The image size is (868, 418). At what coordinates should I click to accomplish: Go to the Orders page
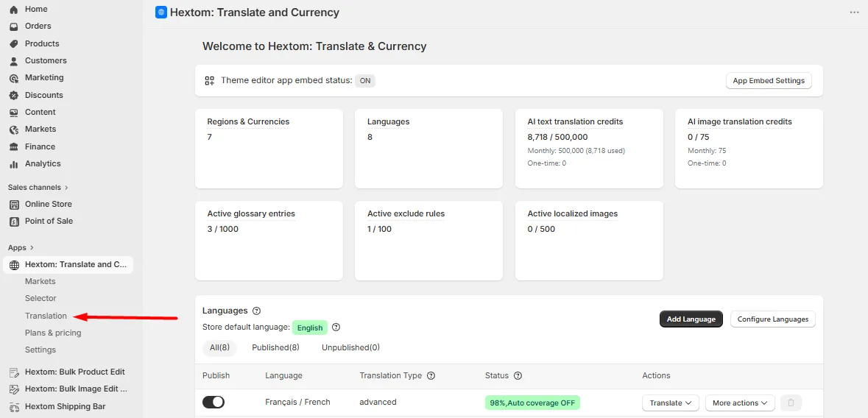38,26
